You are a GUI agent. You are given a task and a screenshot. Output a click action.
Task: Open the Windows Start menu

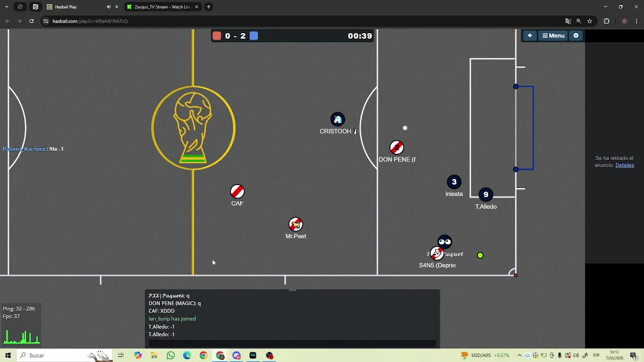pos(8,355)
